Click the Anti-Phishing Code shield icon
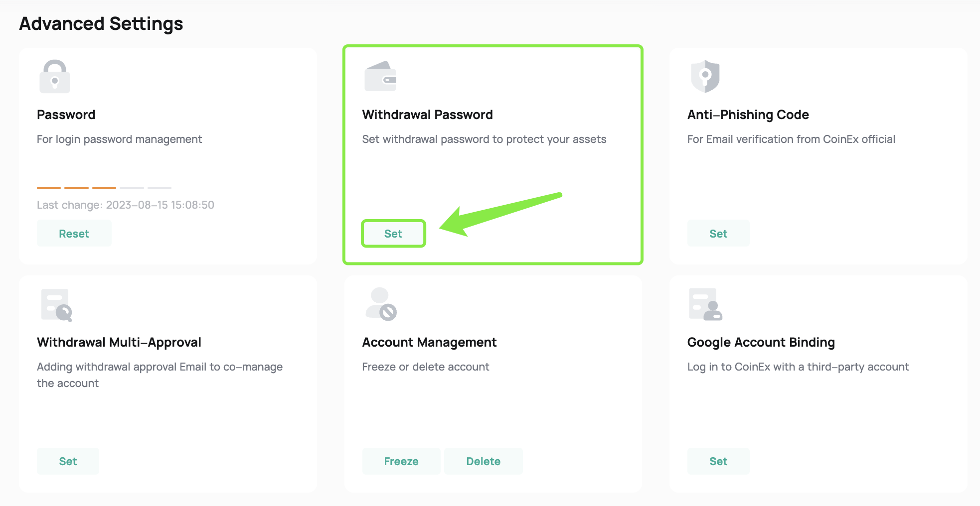Screen dimensions: 980x506 [705, 76]
